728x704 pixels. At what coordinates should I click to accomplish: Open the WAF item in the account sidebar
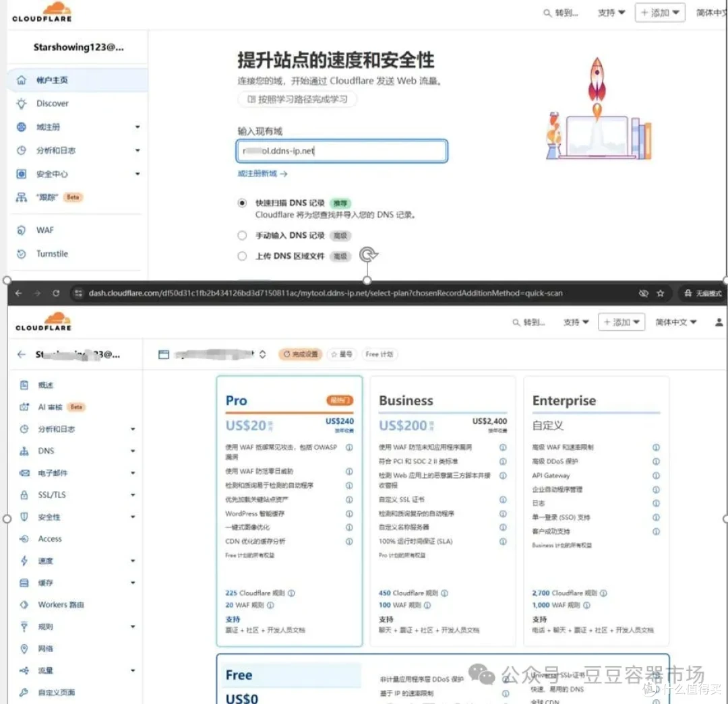pos(44,230)
